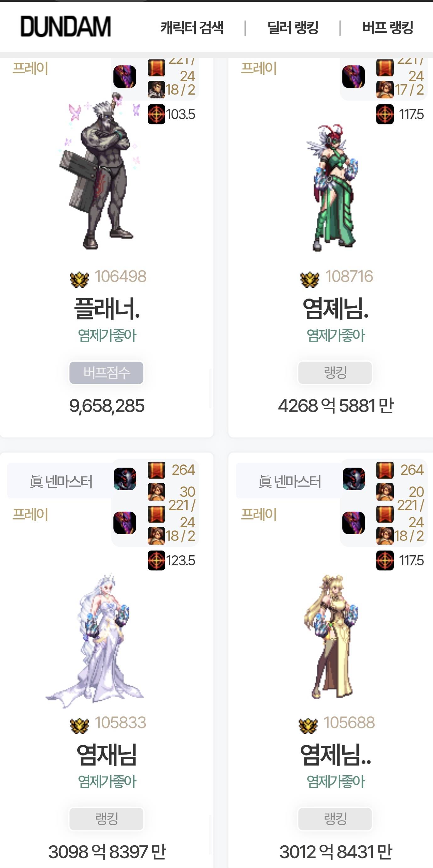Select the white gown character sprite

pos(95,640)
